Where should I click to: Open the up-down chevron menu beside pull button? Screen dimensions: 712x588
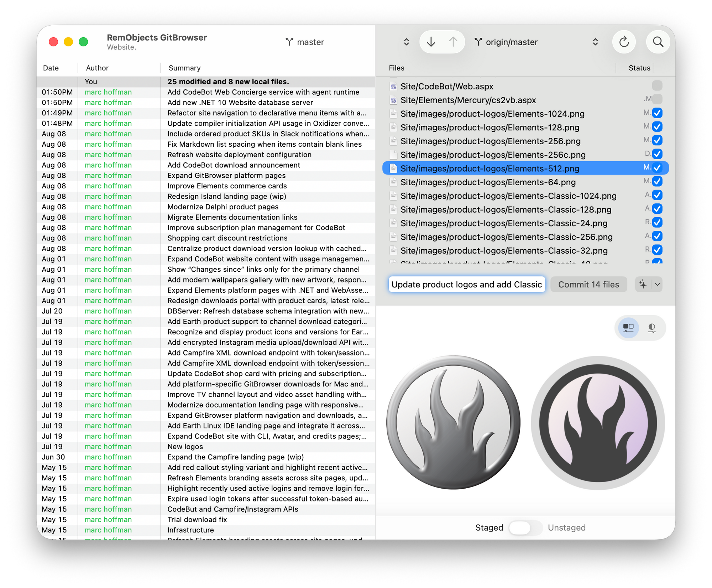point(406,42)
